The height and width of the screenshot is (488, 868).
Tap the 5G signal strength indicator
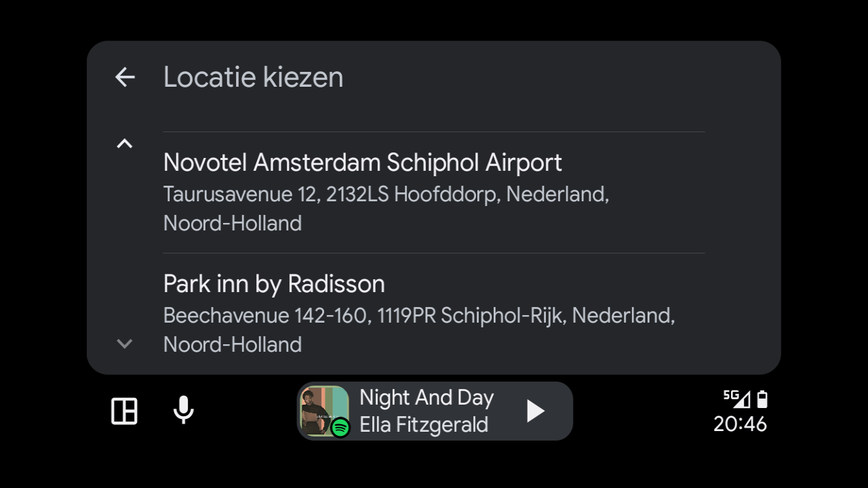[736, 398]
